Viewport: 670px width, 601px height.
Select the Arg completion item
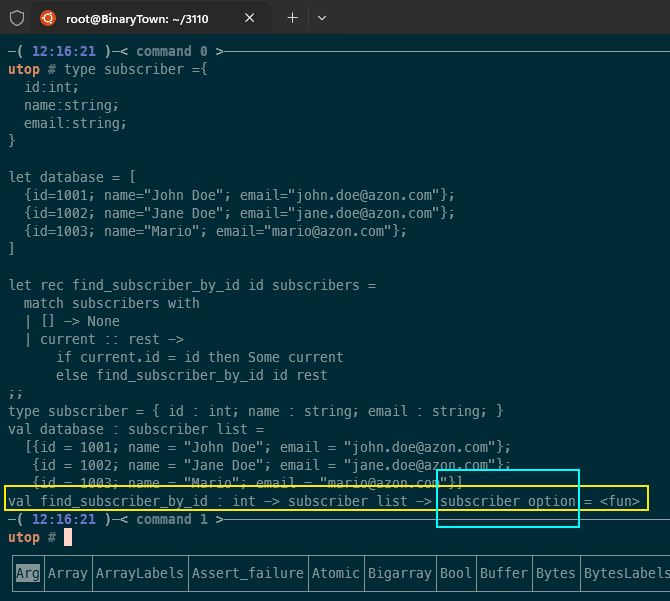pos(27,573)
